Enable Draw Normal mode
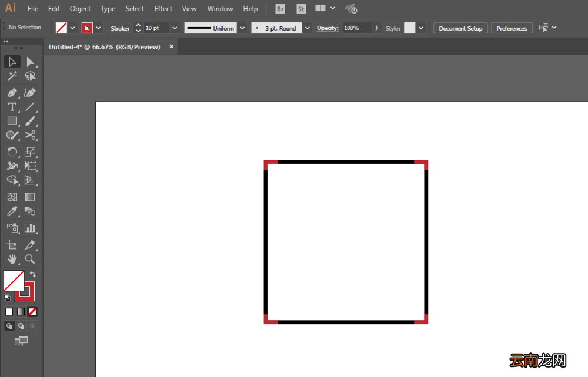The height and width of the screenshot is (377, 588). (x=9, y=326)
